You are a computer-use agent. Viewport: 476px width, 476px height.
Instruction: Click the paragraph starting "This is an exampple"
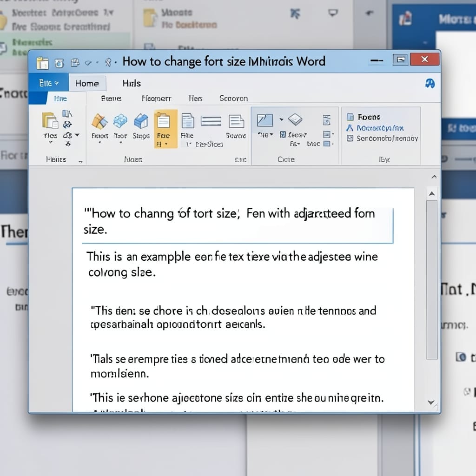coord(232,264)
